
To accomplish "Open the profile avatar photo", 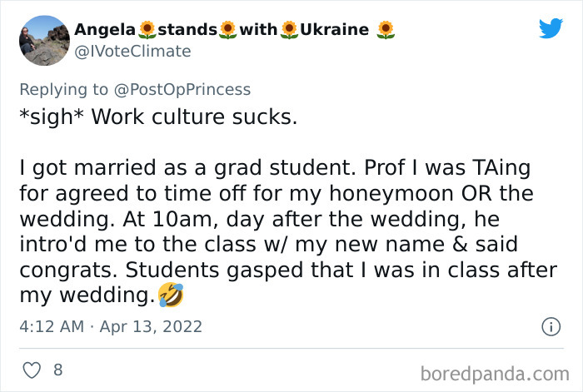I will [43, 41].
